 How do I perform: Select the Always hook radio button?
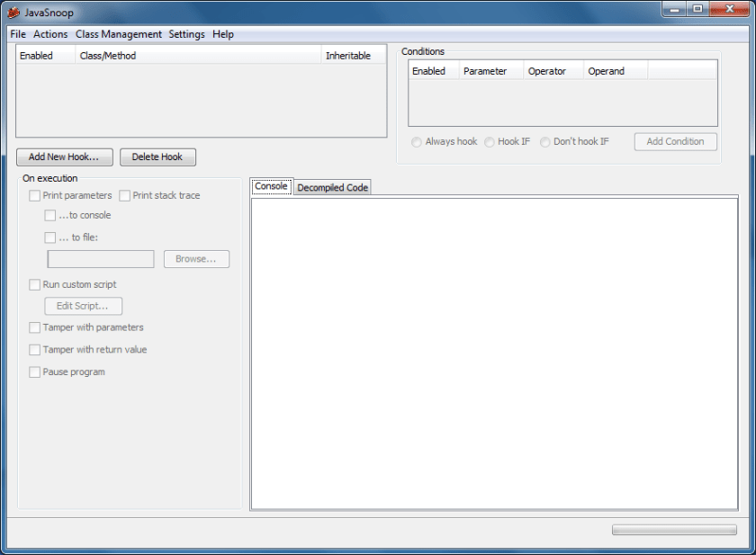(x=416, y=141)
